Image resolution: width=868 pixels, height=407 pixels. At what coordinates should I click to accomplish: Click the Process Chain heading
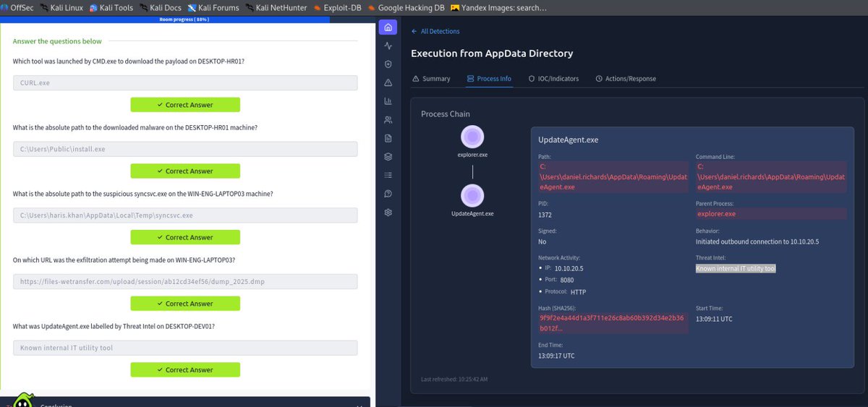pos(446,113)
